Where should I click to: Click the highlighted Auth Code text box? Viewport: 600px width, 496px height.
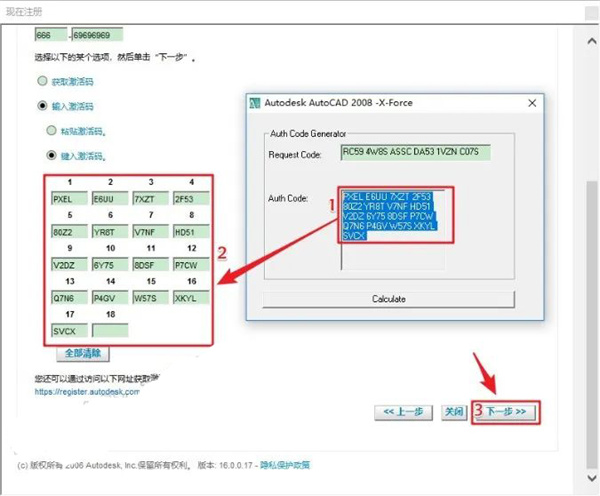coord(393,229)
